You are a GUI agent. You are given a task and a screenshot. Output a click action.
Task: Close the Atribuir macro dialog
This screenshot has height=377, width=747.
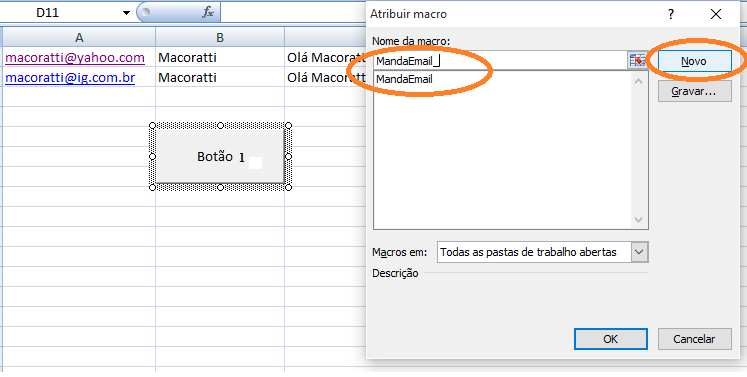pos(716,14)
